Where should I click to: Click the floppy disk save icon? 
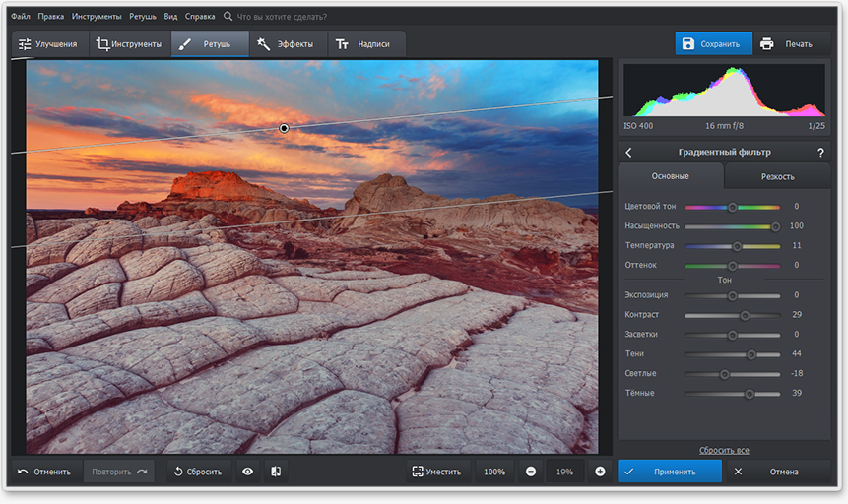[x=687, y=43]
